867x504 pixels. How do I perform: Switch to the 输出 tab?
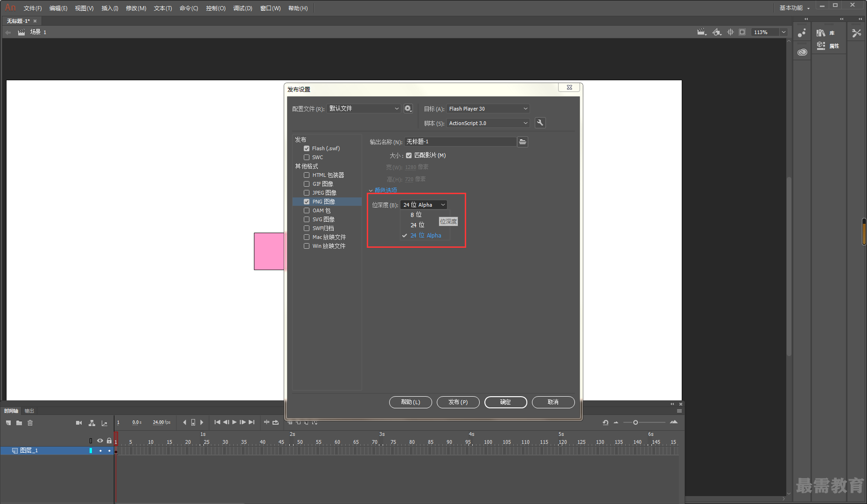coord(29,411)
